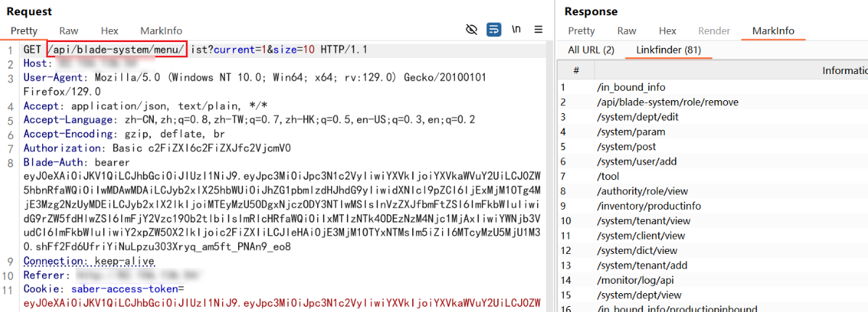Toggle the word wrap icon in Request
Image resolution: width=868 pixels, height=312 pixels.
coord(494,30)
